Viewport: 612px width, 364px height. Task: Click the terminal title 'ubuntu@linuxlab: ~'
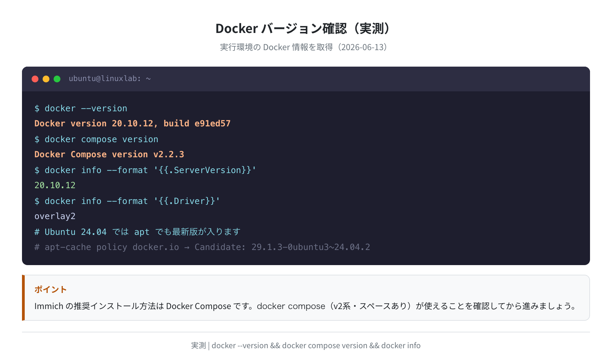110,79
